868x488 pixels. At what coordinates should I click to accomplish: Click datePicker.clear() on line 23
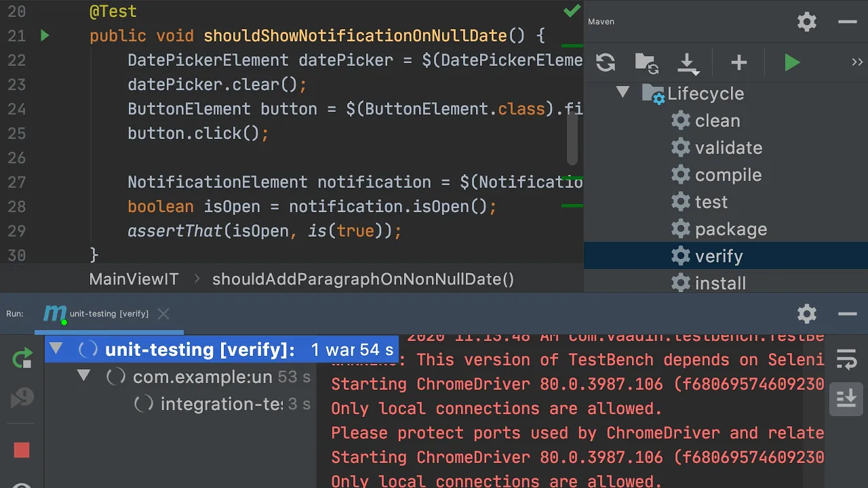pos(218,85)
